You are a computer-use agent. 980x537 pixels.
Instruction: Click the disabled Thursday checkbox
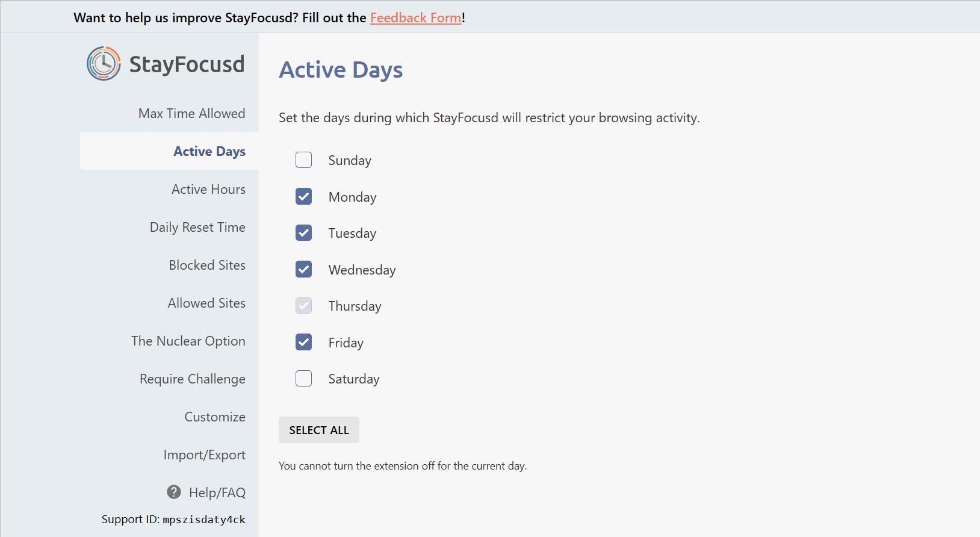point(303,305)
